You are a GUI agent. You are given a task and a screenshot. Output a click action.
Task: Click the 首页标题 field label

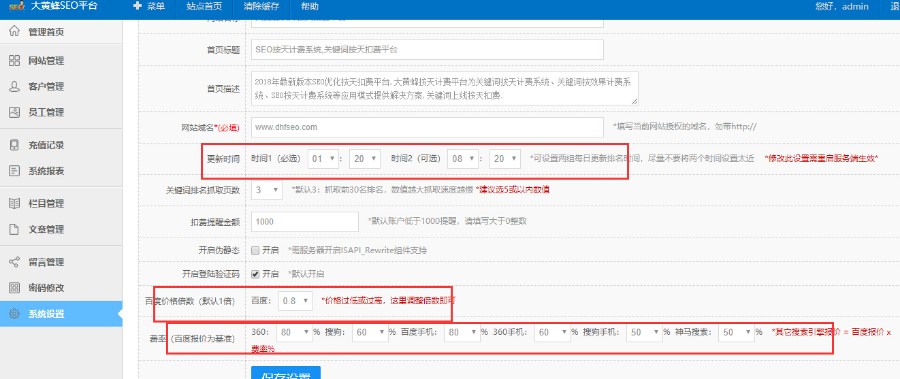(223, 49)
